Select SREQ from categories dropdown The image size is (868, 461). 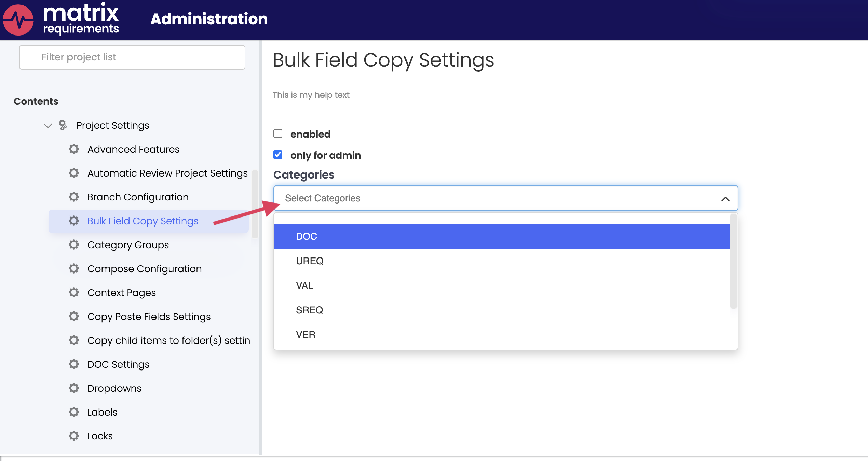[310, 310]
